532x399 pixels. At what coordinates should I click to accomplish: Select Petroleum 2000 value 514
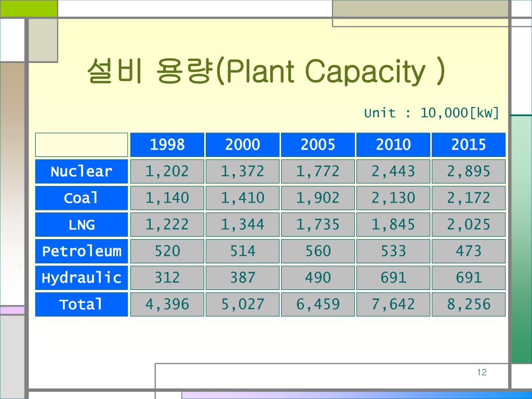point(243,251)
